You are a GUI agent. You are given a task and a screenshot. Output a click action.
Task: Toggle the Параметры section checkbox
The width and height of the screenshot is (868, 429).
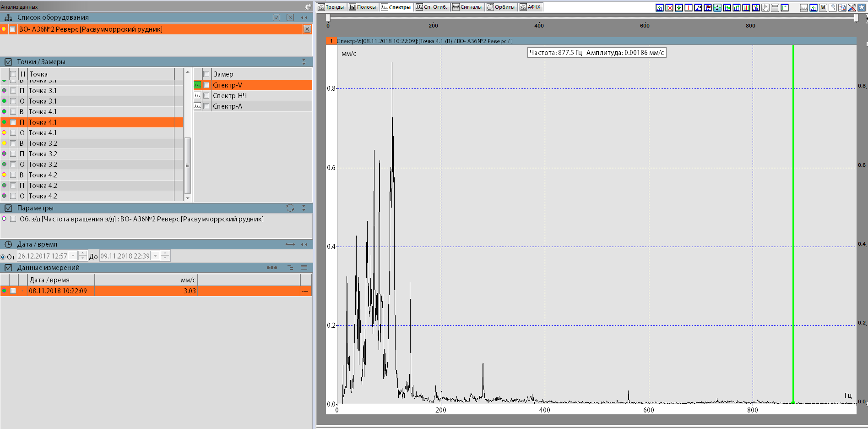(8, 208)
